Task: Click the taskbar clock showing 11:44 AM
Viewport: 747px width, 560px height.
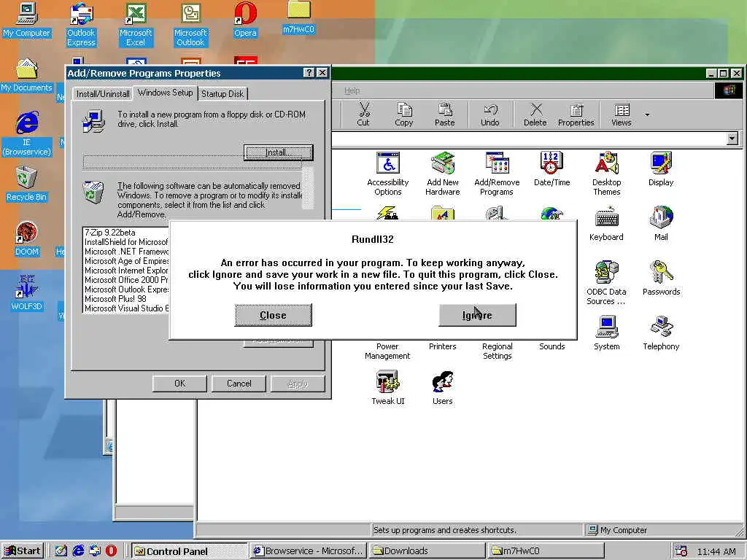Action: tap(716, 551)
